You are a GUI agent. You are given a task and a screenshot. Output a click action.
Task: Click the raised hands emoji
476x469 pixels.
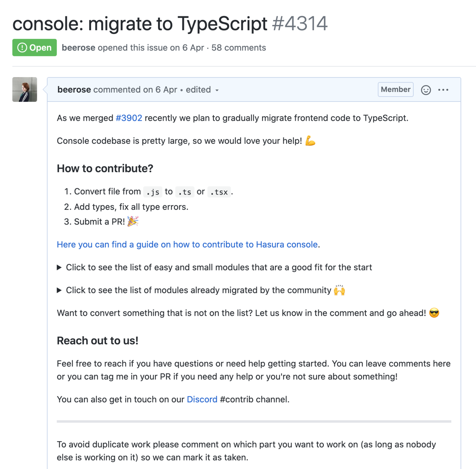tap(339, 290)
